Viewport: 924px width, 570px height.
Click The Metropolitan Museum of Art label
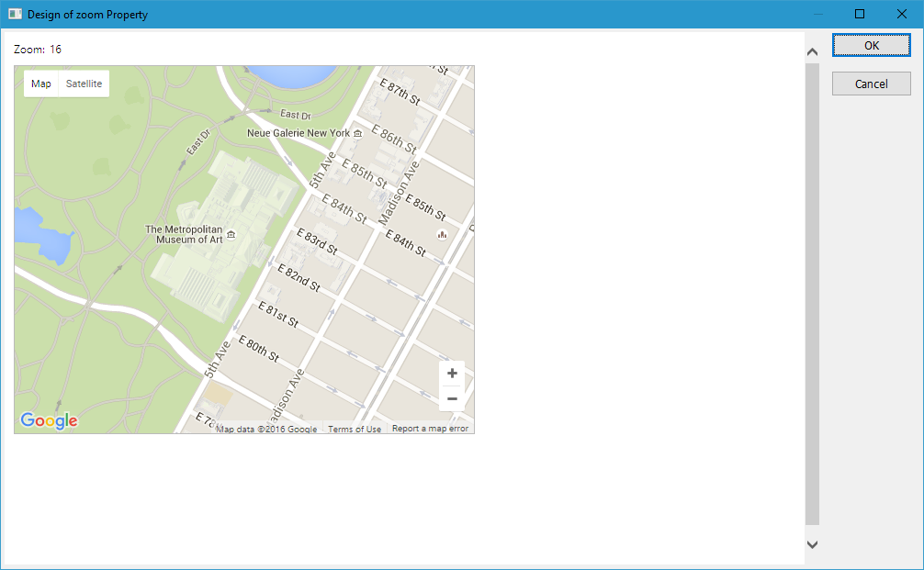184,234
